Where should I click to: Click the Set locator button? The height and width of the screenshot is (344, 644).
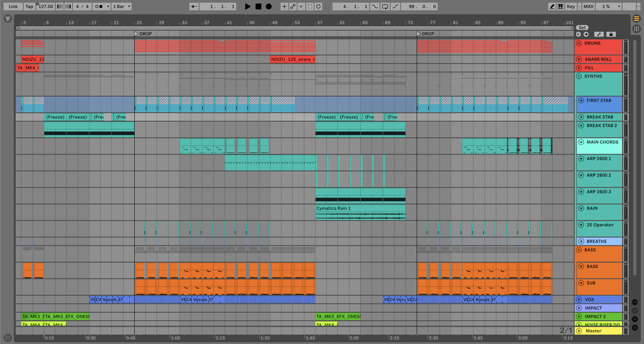click(582, 28)
